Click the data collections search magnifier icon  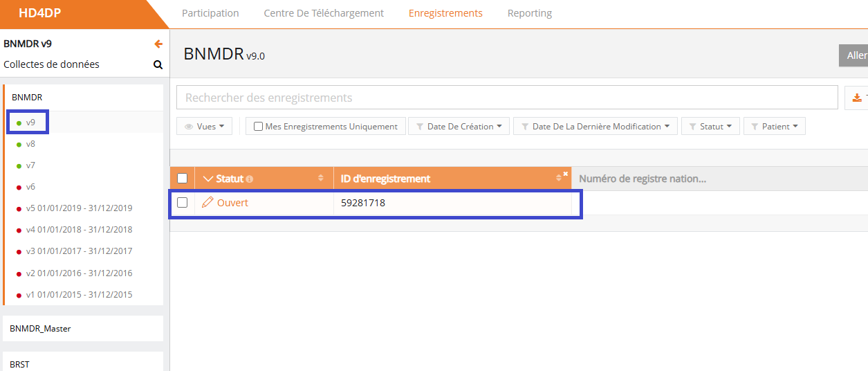pos(158,65)
